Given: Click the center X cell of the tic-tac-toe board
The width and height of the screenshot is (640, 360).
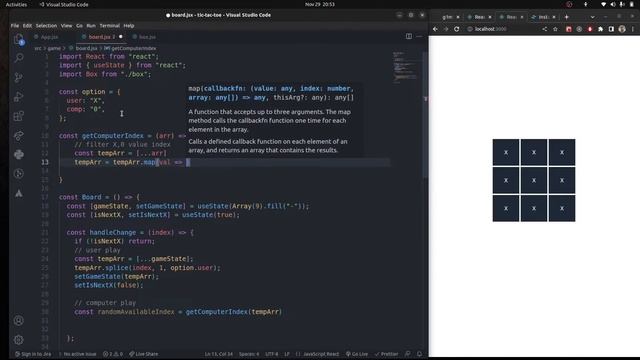Looking at the screenshot, I should click(x=534, y=180).
